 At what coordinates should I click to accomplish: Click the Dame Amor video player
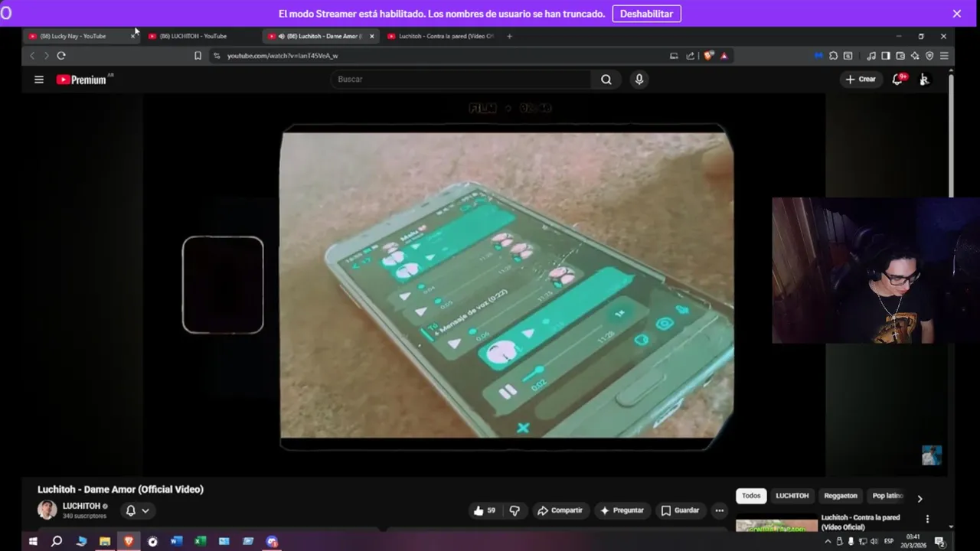pyautogui.click(x=484, y=285)
